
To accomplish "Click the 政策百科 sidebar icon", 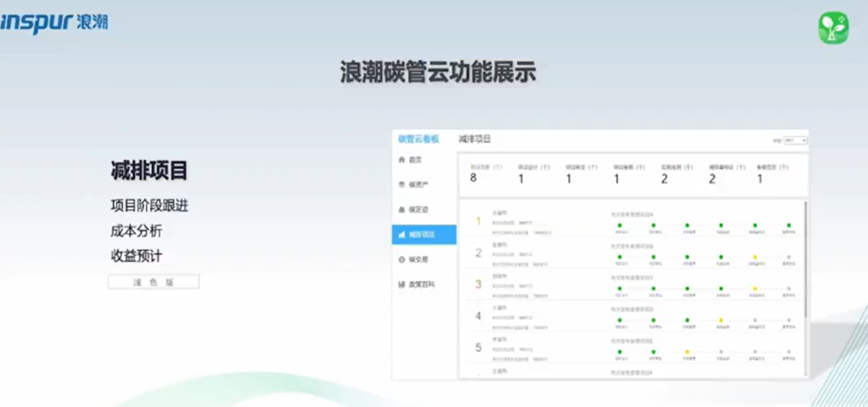I will (402, 284).
